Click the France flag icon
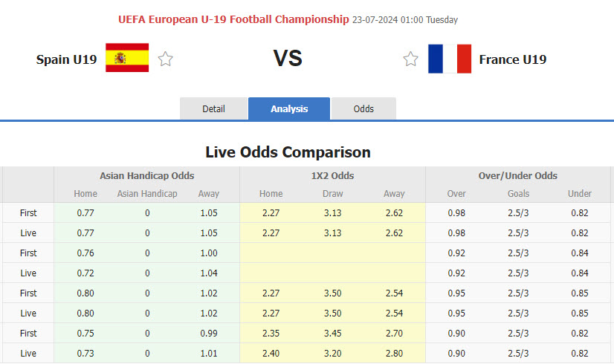Image resolution: width=614 pixels, height=364 pixels. (450, 59)
